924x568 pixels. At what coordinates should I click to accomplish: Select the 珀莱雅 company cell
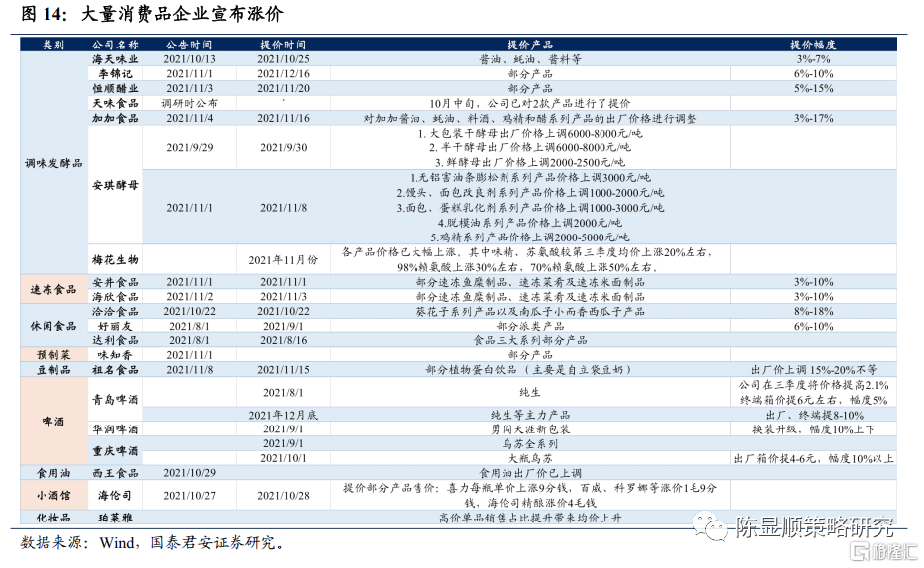click(114, 517)
